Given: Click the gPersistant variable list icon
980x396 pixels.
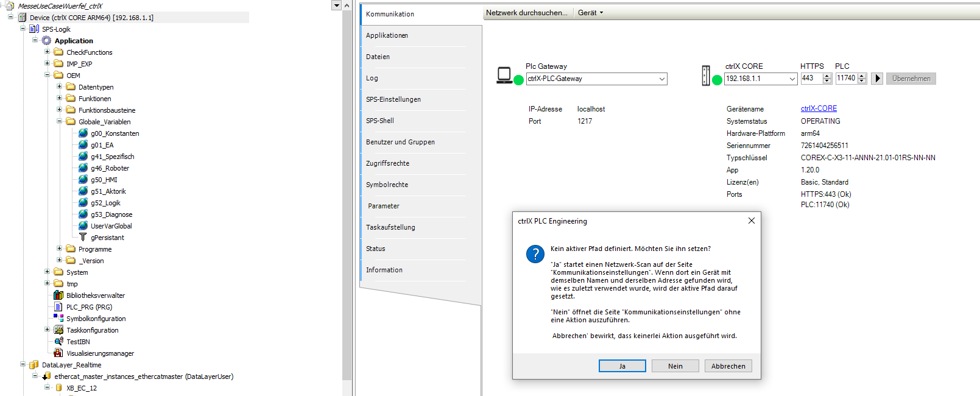Looking at the screenshot, I should coord(83,238).
